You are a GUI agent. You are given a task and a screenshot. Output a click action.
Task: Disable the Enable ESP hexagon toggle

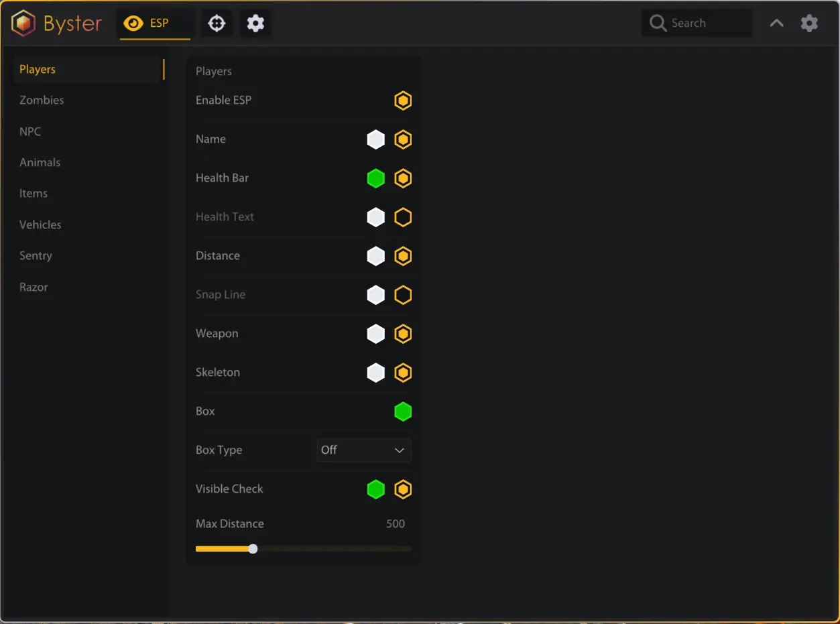click(403, 101)
